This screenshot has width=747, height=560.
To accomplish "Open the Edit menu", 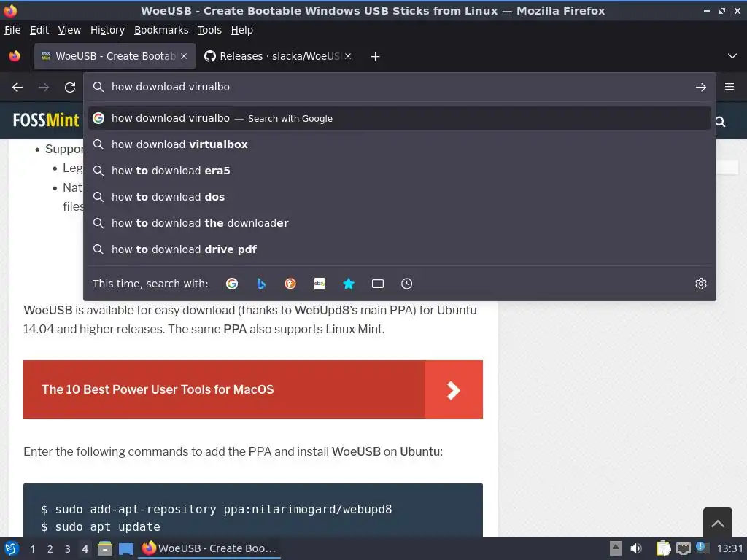I will pyautogui.click(x=39, y=30).
